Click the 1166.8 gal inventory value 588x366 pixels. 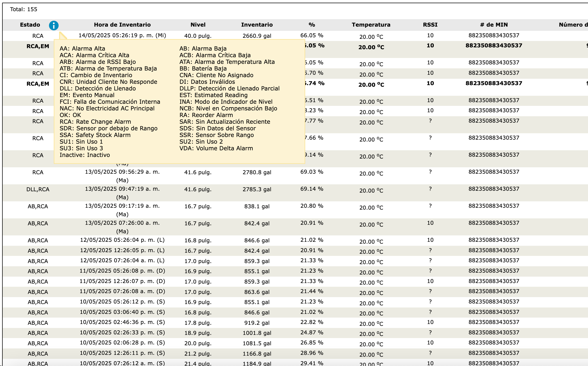(257, 354)
